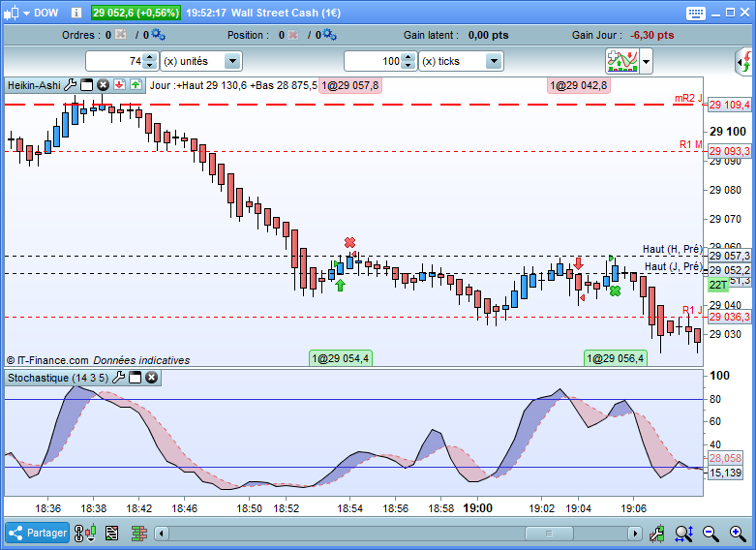
Task: Increase value 100 with up stepper
Action: pos(408,57)
